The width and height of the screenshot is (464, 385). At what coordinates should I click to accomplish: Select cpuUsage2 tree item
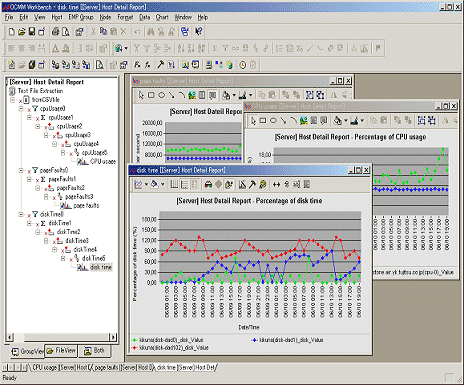click(x=69, y=126)
